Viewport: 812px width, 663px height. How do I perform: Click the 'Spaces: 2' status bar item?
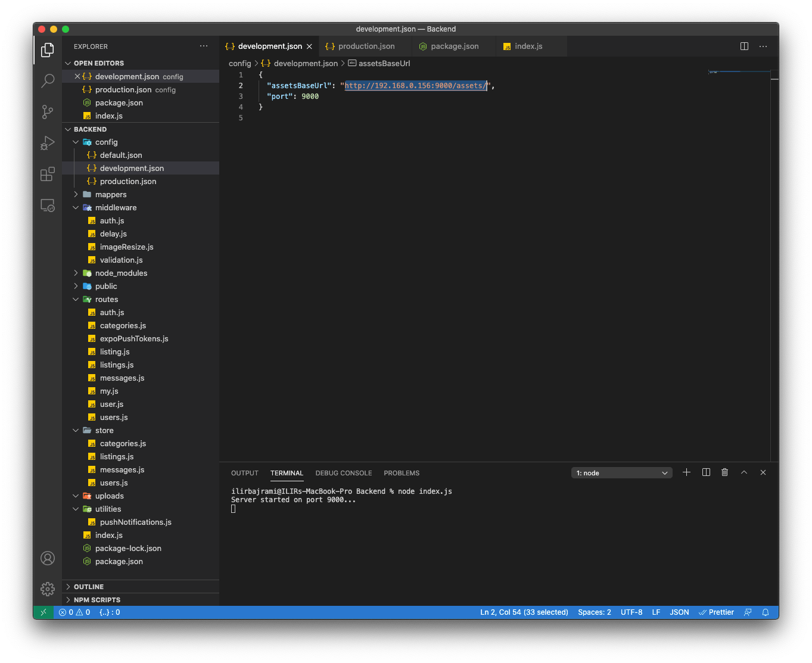[x=594, y=612]
